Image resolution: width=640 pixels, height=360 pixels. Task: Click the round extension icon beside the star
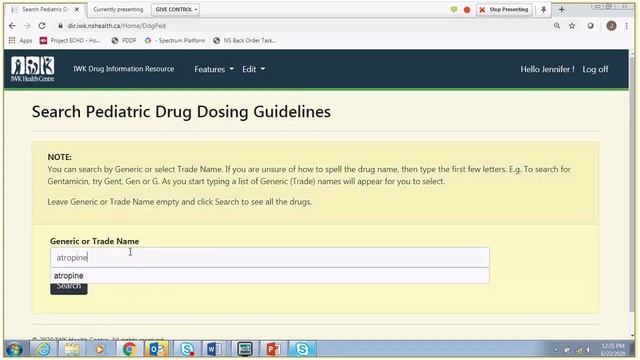tap(590, 26)
